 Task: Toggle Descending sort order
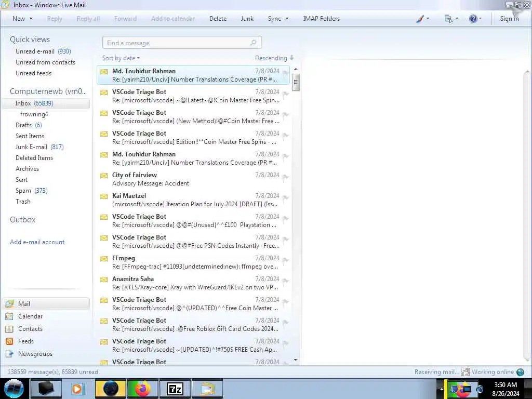click(x=274, y=58)
